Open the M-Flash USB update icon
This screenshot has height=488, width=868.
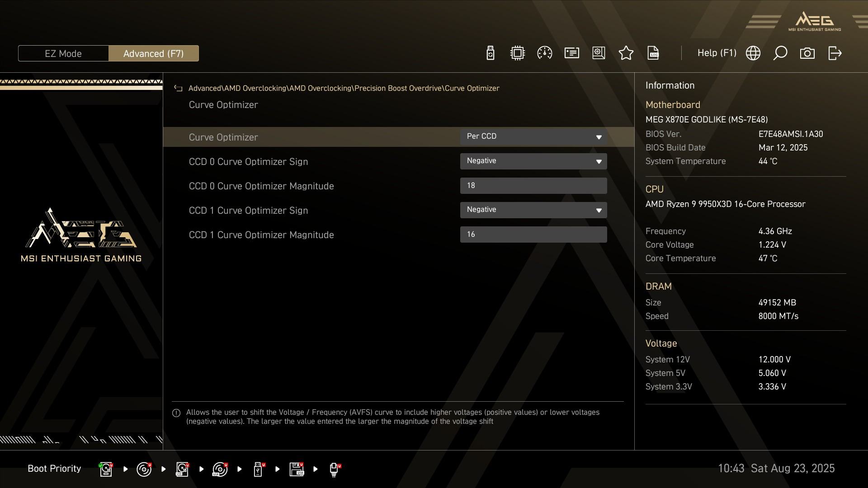[490, 53]
